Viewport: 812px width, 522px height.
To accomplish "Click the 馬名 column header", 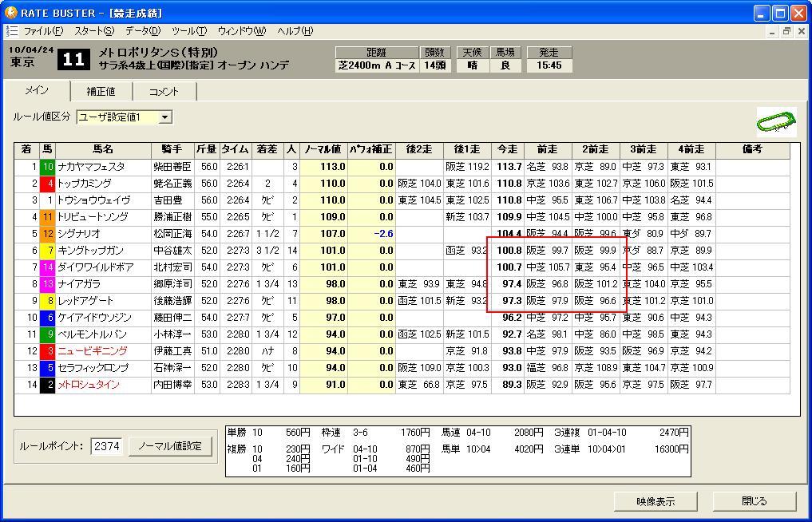I will point(102,150).
